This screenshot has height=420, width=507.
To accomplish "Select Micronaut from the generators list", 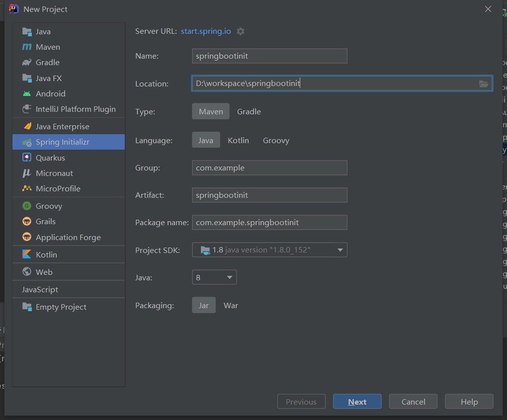I will coord(54,173).
